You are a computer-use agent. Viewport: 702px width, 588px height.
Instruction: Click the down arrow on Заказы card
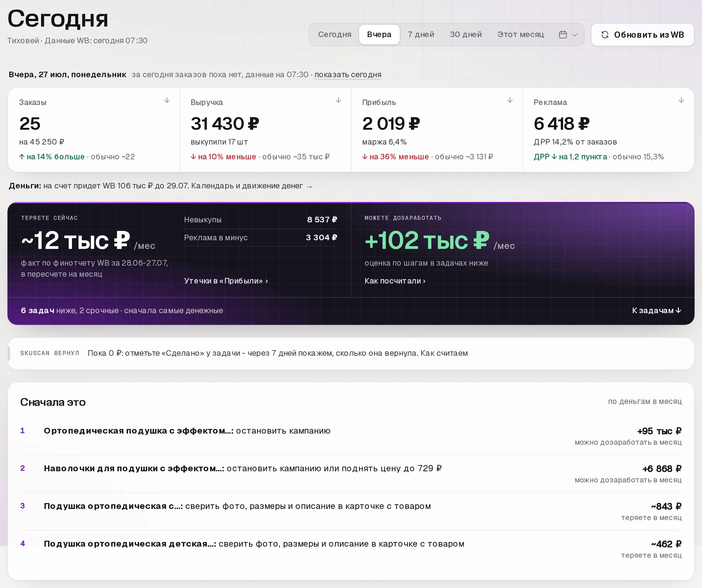click(x=167, y=100)
